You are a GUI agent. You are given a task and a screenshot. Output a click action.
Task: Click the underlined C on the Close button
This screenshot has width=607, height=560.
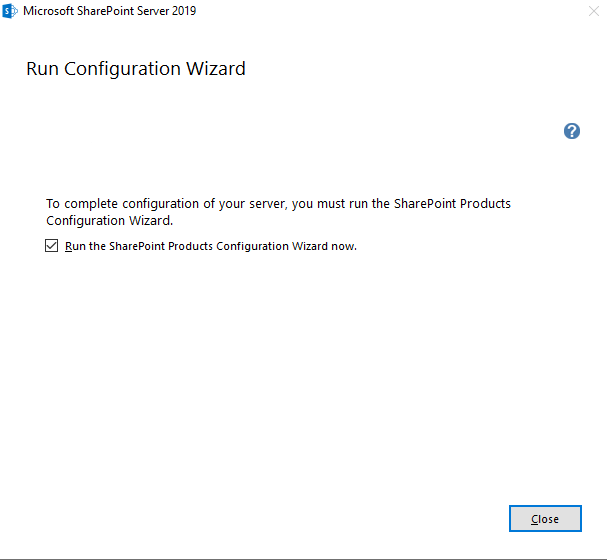pos(535,519)
